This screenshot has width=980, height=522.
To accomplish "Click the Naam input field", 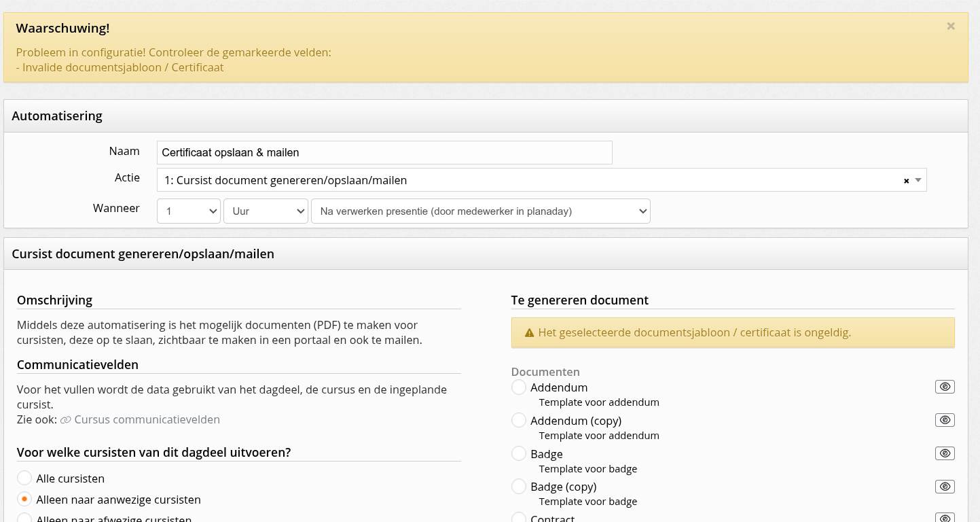I will 384,153.
